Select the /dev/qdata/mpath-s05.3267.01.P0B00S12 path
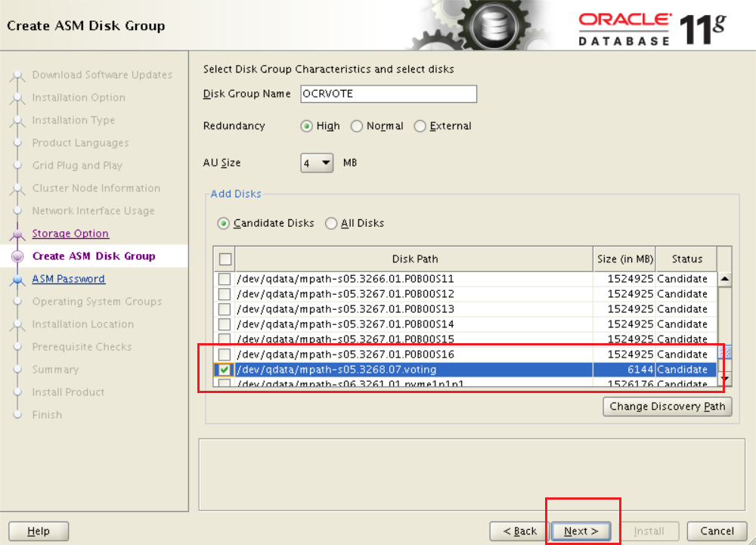This screenshot has height=545, width=756. pyautogui.click(x=345, y=294)
